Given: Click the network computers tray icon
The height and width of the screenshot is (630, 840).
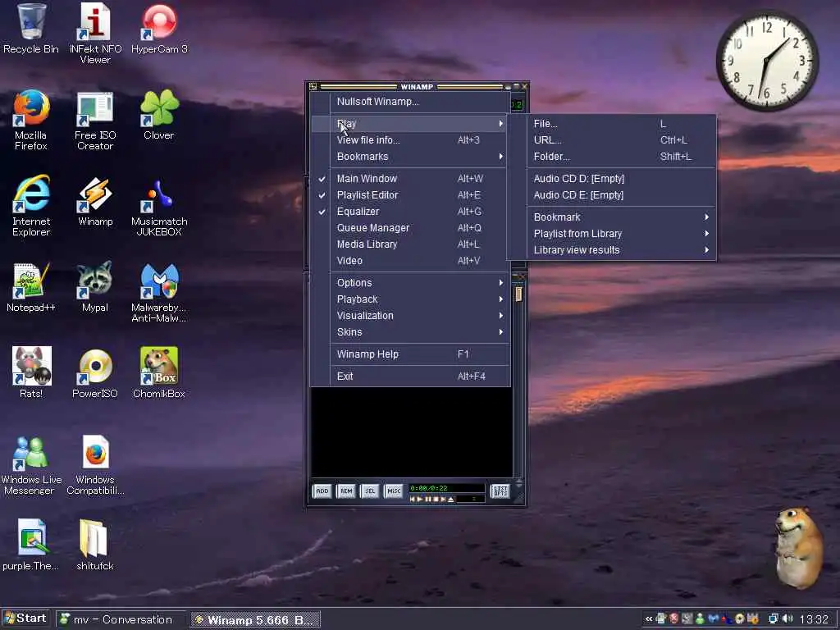Looking at the screenshot, I should pyautogui.click(x=773, y=619).
